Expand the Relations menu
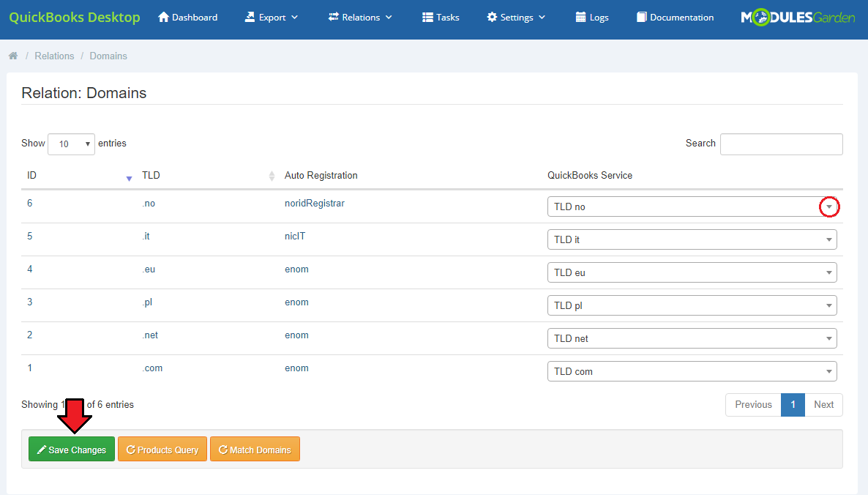The image size is (868, 495). [x=360, y=18]
